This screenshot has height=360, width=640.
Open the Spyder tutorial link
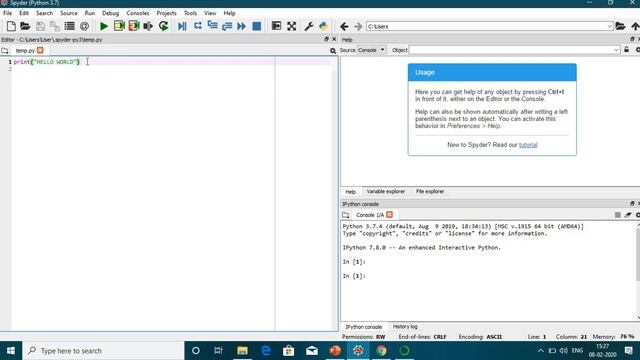coord(528,145)
